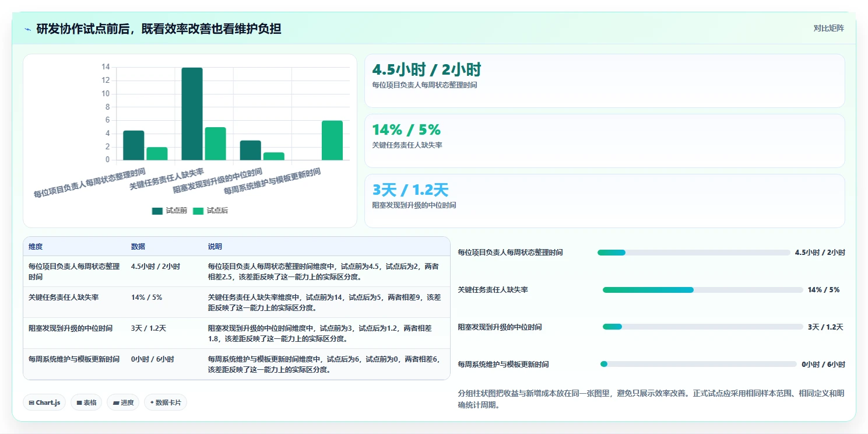The height and width of the screenshot is (434, 868).
Task: Click the 关键任务责任人缺失率 caption under 14% / 5%
Action: pos(407,145)
